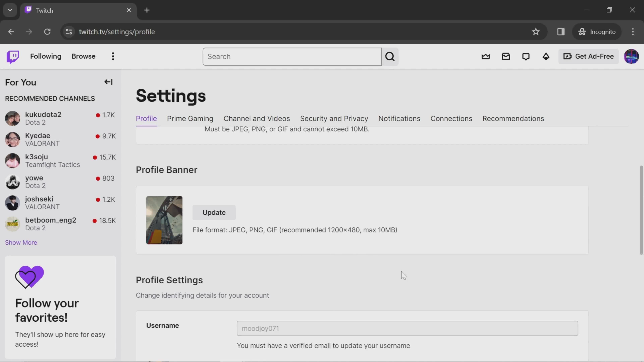Expand the tab search dropdown arrow

10,10
